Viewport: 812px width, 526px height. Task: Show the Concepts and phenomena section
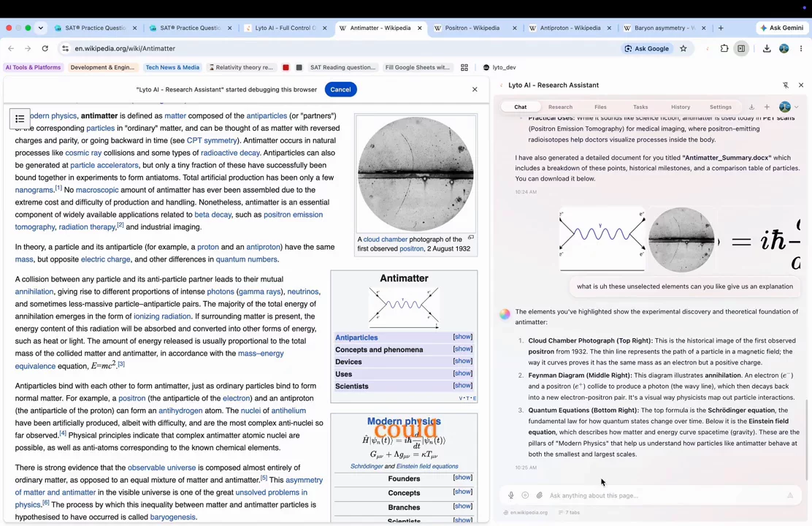click(462, 348)
